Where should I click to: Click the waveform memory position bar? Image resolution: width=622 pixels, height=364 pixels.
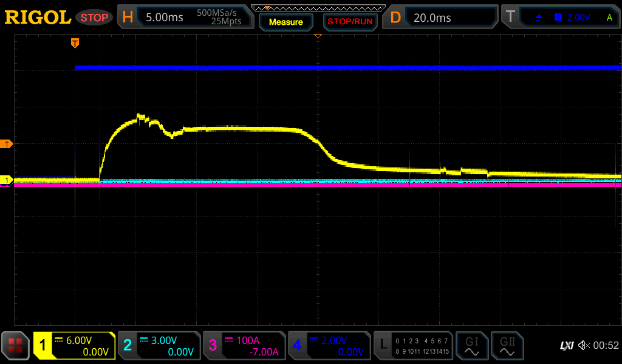318,8
